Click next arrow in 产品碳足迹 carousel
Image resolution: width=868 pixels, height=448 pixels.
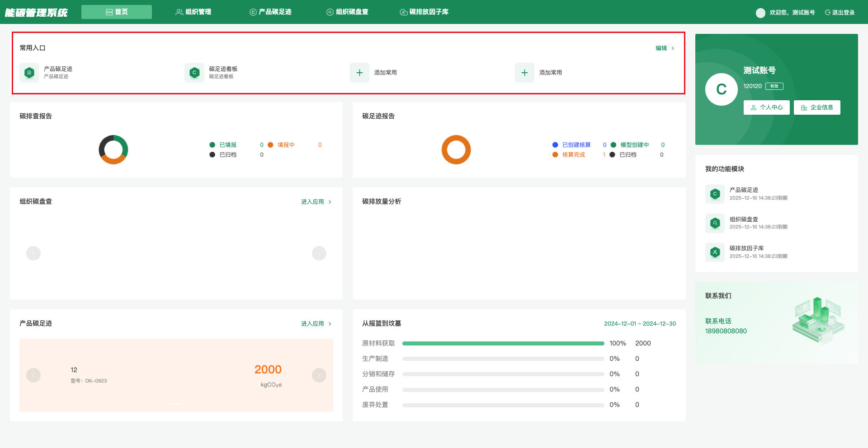pyautogui.click(x=319, y=375)
